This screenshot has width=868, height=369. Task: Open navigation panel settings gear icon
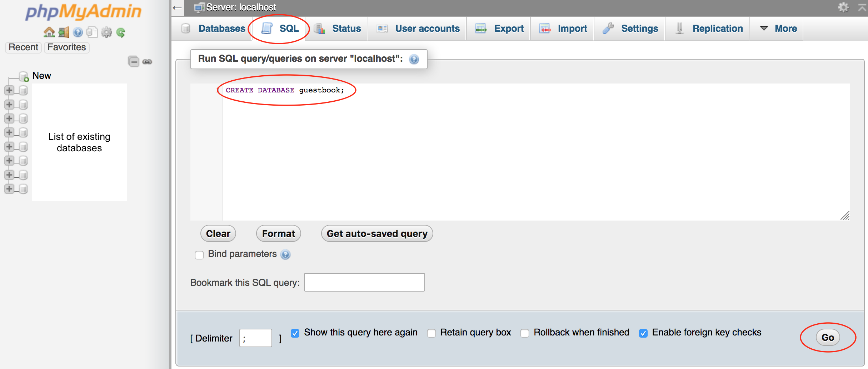106,32
